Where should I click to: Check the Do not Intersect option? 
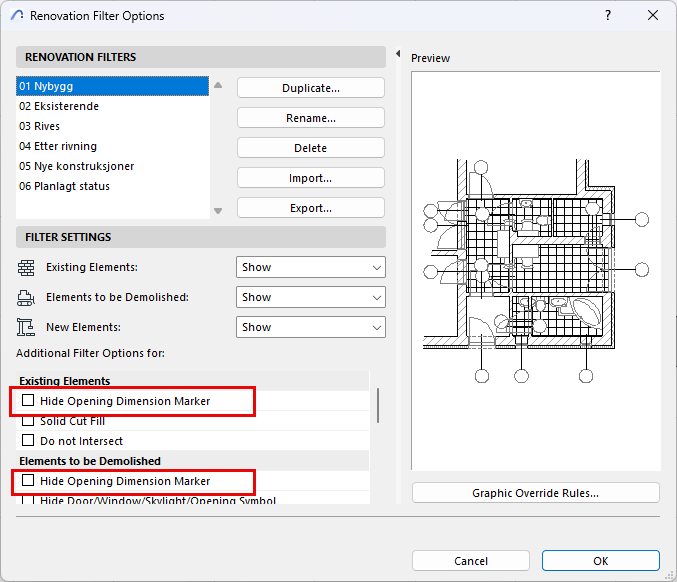tap(28, 441)
